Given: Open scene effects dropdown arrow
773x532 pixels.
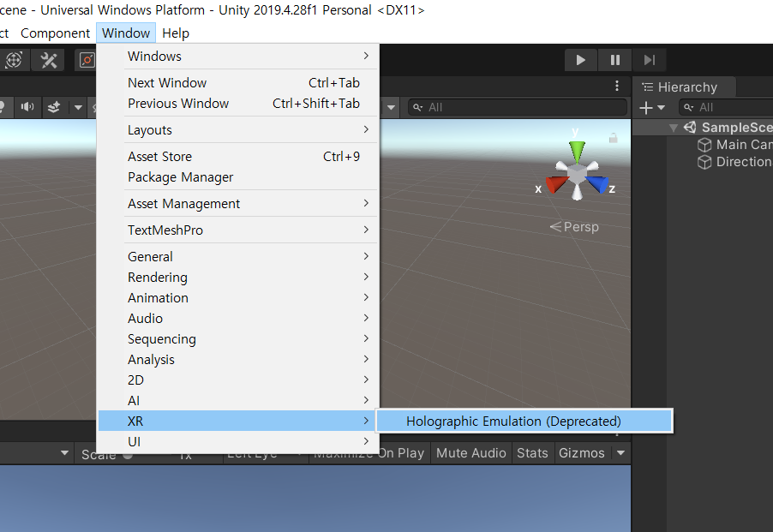Looking at the screenshot, I should click(x=78, y=107).
